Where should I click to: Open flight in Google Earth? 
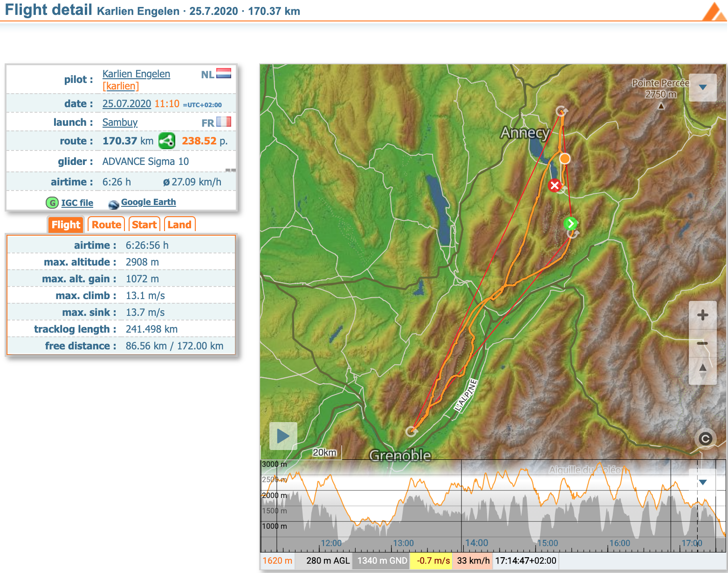pos(148,202)
